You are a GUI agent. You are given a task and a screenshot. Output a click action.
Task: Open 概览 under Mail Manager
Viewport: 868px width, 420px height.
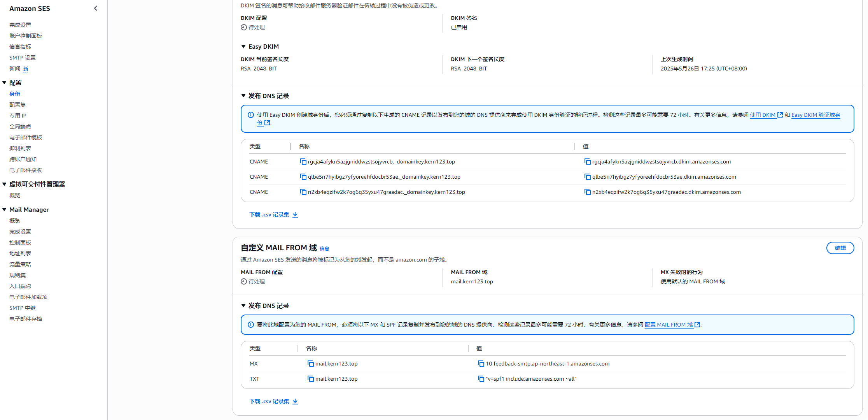pos(15,221)
